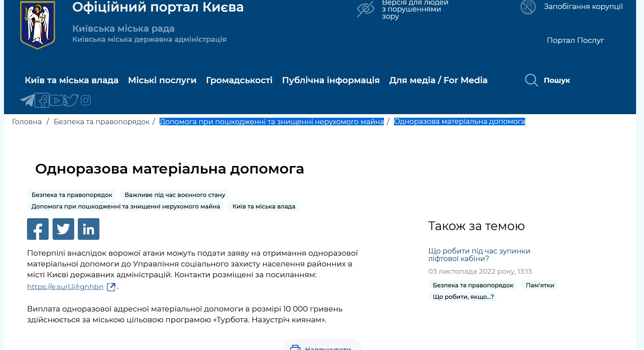Share article via large Facebook button
The image size is (644, 350).
coord(38,229)
